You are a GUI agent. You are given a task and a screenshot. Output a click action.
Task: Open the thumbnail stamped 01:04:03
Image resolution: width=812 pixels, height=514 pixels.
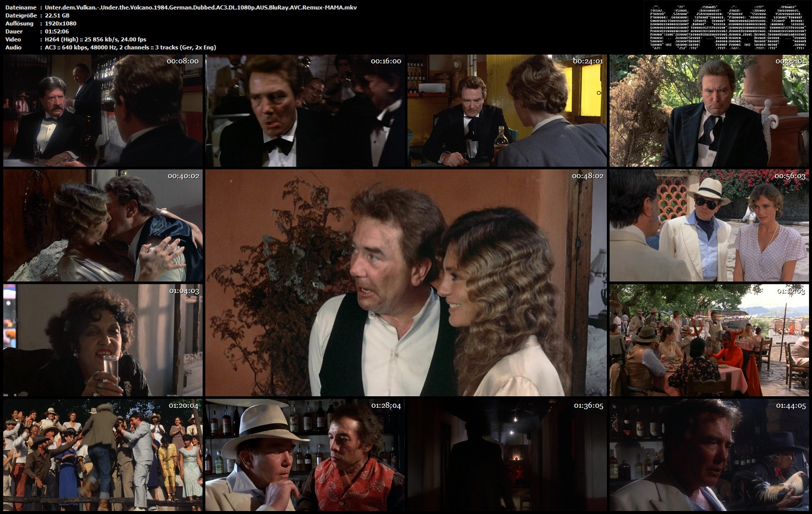tap(103, 340)
